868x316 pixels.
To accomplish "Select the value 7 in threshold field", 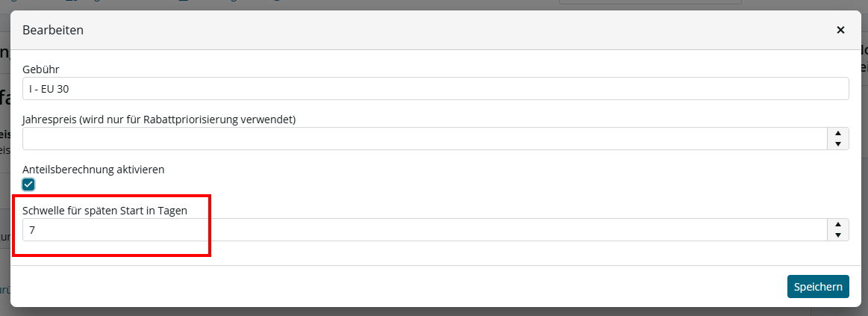I will click(32, 229).
